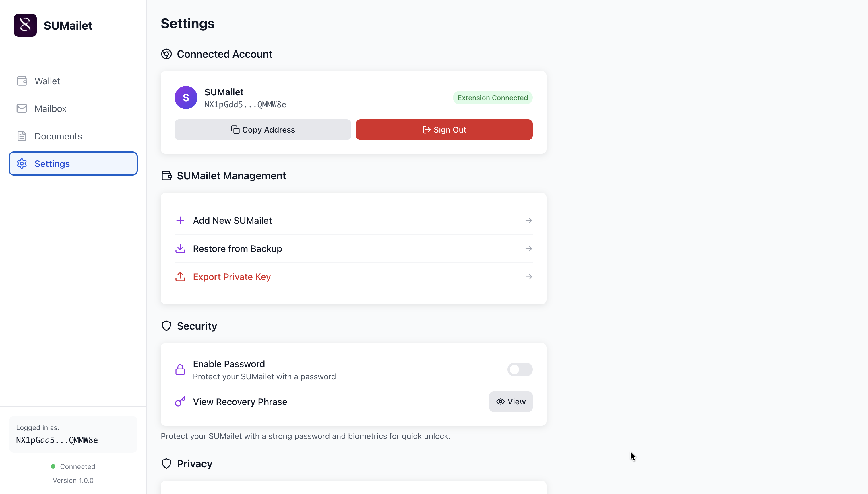Image resolution: width=868 pixels, height=494 pixels.
Task: Click the plus icon for Add New SUMailet
Action: point(180,221)
